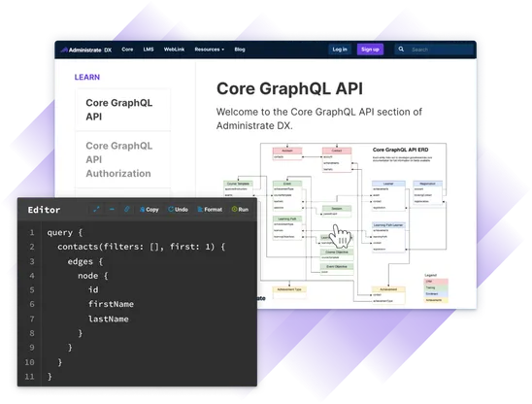Click the link icon in the Editor toolbar
532x404 pixels.
click(126, 209)
